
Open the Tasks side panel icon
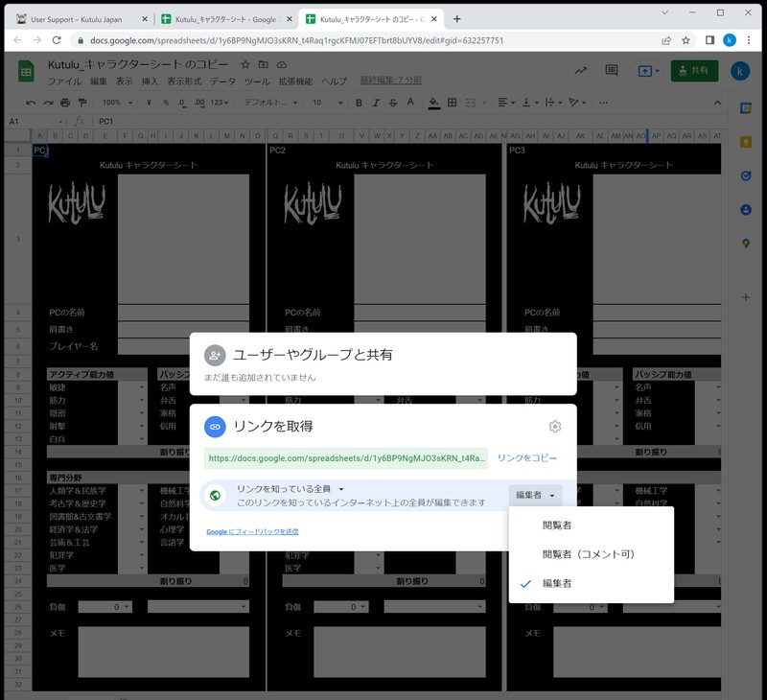[x=746, y=175]
